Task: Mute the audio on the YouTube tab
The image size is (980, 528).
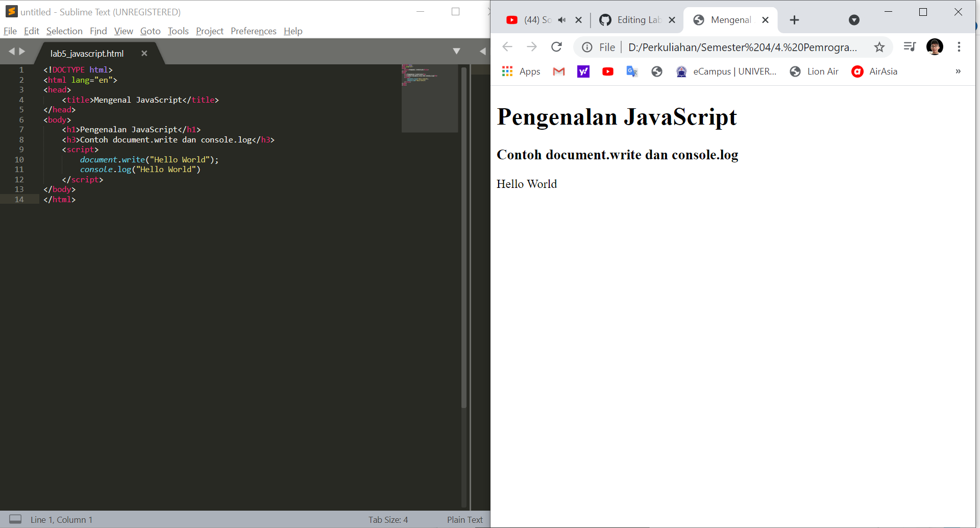Action: [562, 20]
